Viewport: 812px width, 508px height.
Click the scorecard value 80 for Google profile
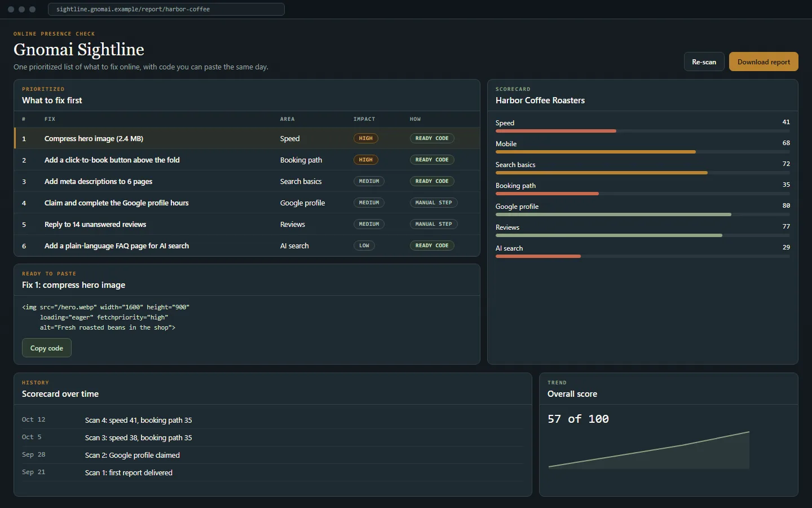786,205
